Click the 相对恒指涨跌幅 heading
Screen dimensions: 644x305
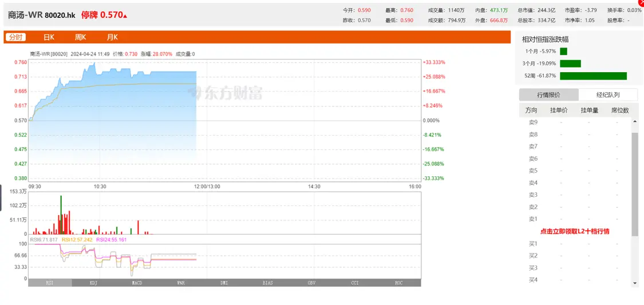click(x=545, y=39)
